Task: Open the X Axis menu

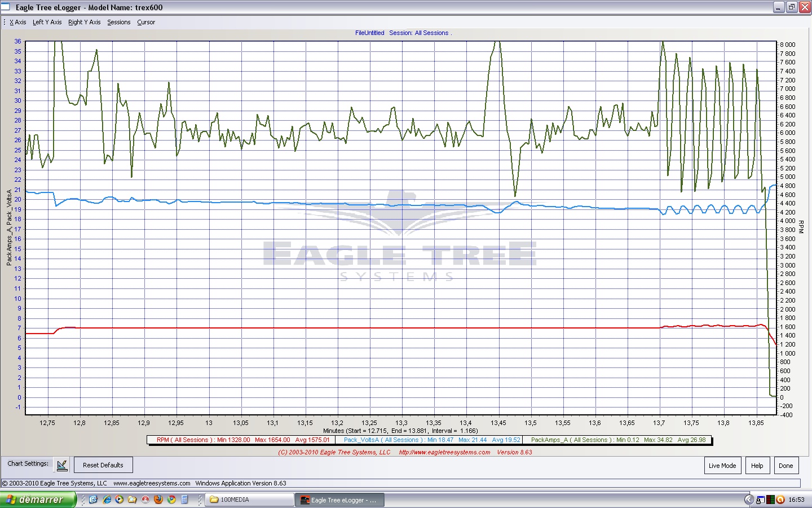Action: coord(18,22)
